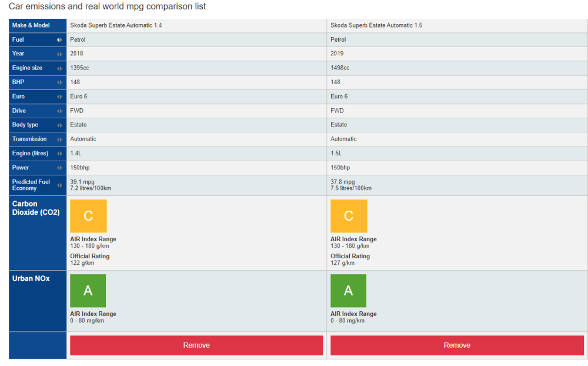Click the sort arrows icon beside Engine size
Screen dimensions: 588x366
[59, 68]
